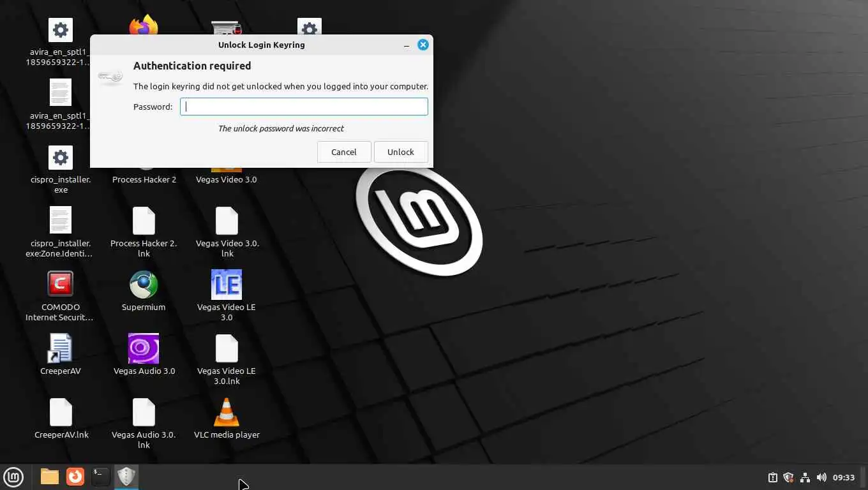Select the cispro_installer.exe gear icon
This screenshot has width=868, height=490.
coord(61,158)
